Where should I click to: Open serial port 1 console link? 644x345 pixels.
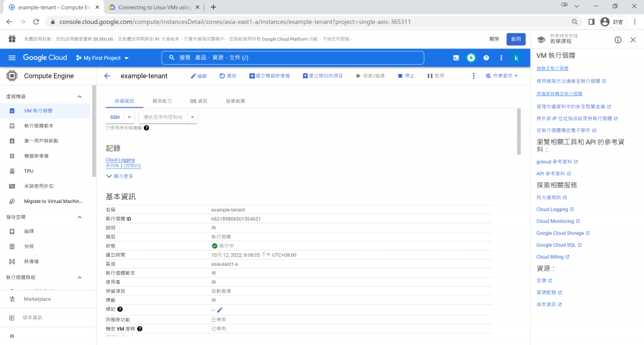(x=123, y=166)
